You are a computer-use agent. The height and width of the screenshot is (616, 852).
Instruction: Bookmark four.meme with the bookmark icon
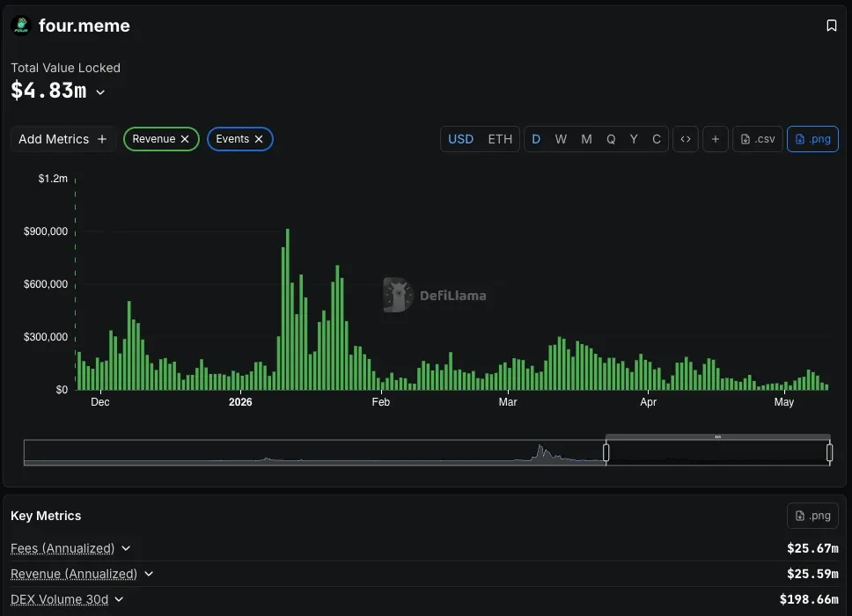pyautogui.click(x=832, y=26)
